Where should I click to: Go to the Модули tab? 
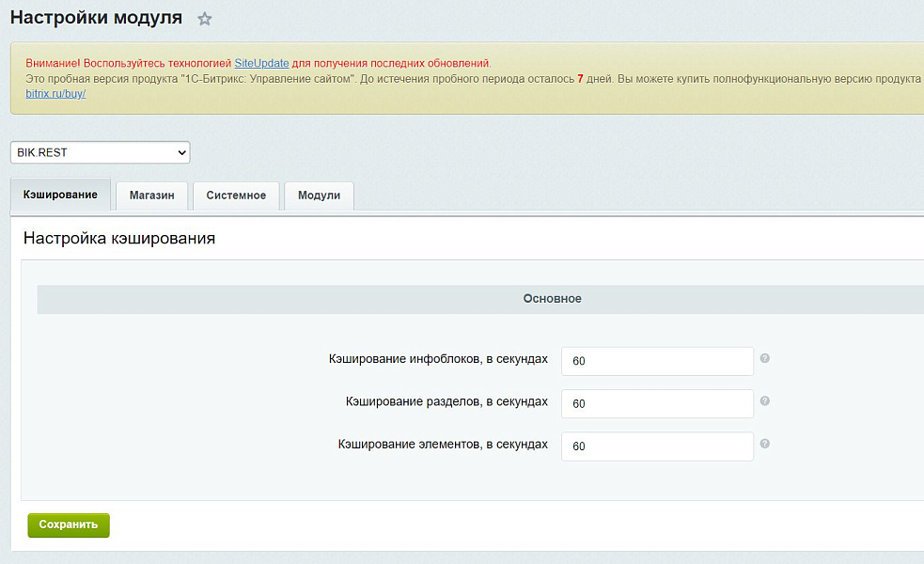(319, 196)
